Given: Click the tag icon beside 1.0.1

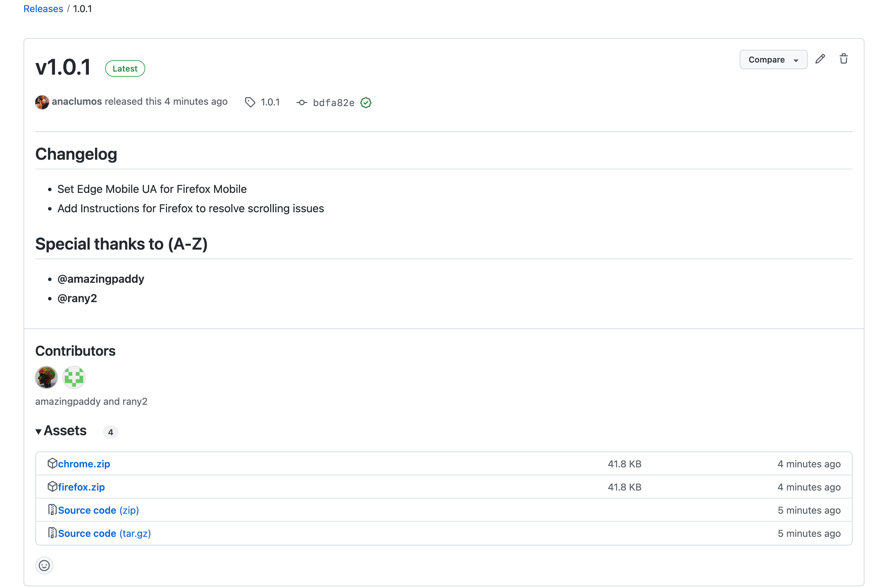Looking at the screenshot, I should 250,102.
